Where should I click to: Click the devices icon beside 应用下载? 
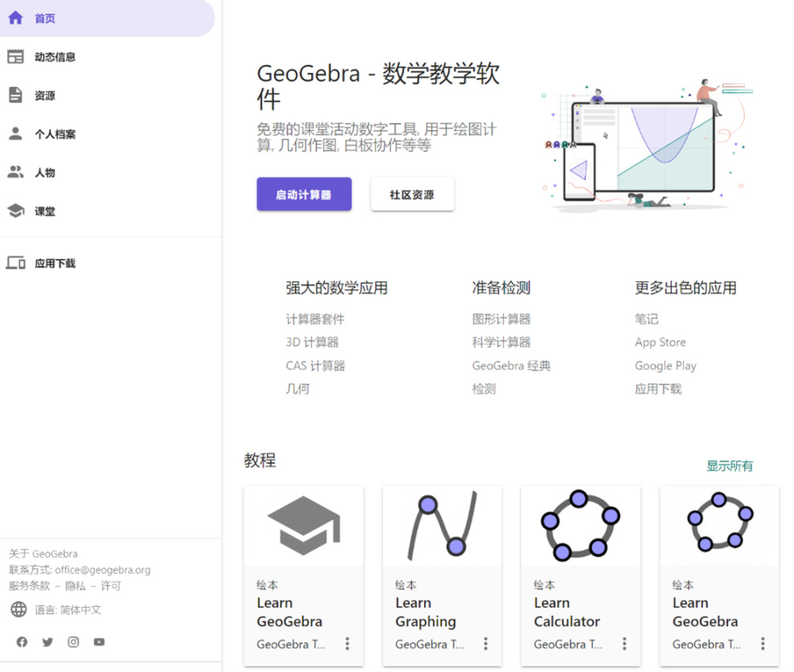(x=16, y=263)
